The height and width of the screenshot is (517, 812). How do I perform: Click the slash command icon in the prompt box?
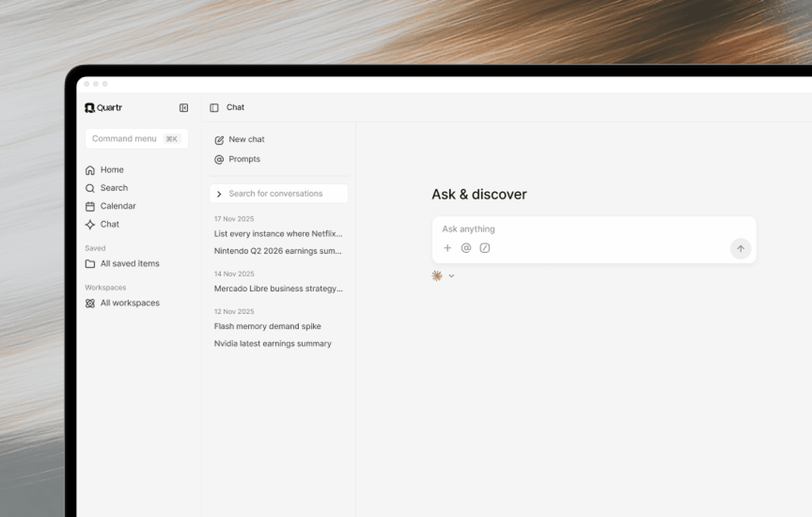(x=485, y=248)
